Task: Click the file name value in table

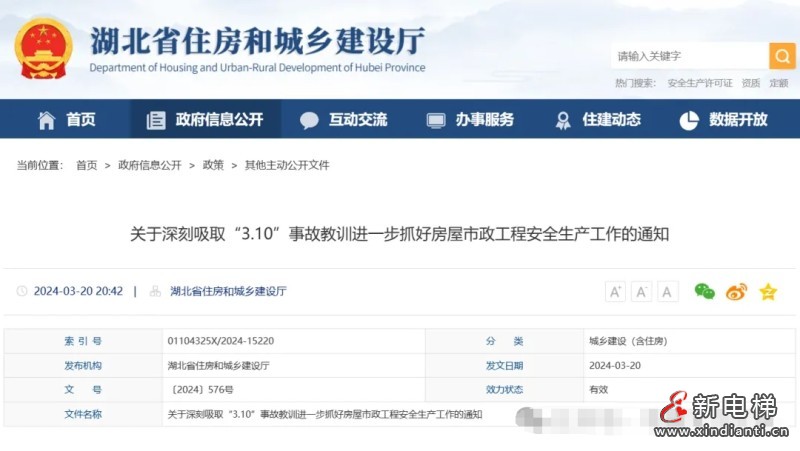Action: [x=324, y=414]
